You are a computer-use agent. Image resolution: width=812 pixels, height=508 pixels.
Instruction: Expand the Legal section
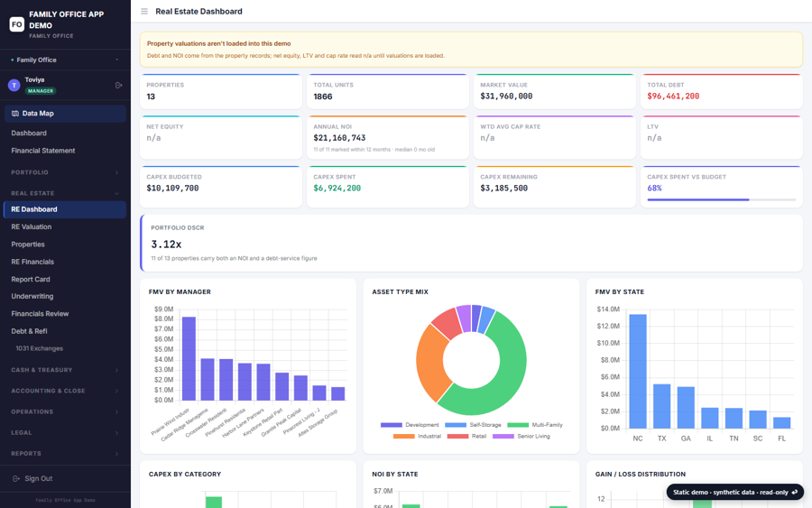point(65,432)
